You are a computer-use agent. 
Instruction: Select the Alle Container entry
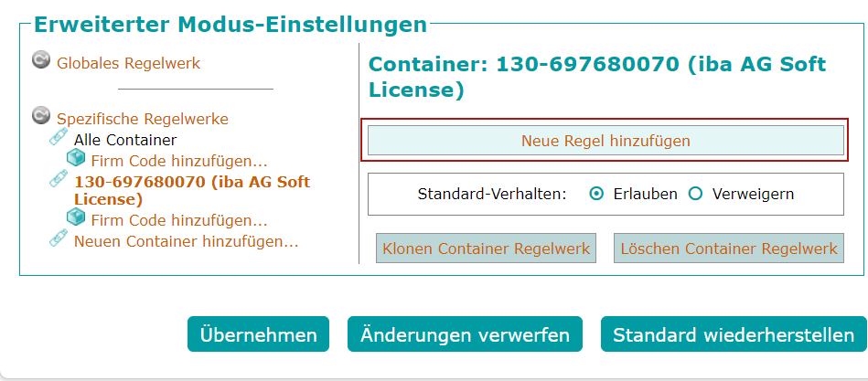125,140
